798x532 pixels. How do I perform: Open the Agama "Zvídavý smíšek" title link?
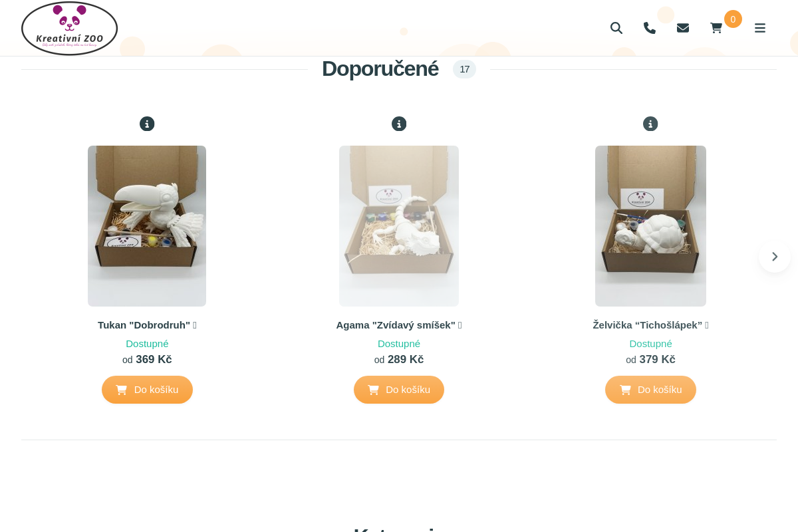pyautogui.click(x=396, y=325)
